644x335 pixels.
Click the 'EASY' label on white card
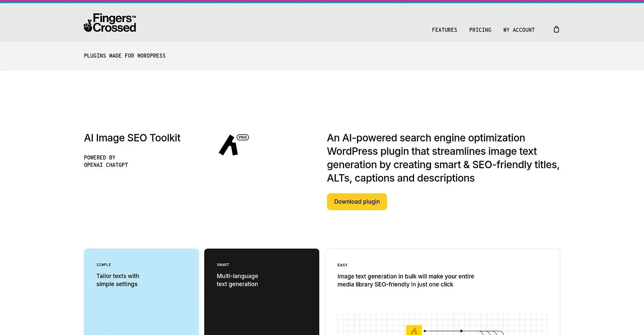(343, 265)
